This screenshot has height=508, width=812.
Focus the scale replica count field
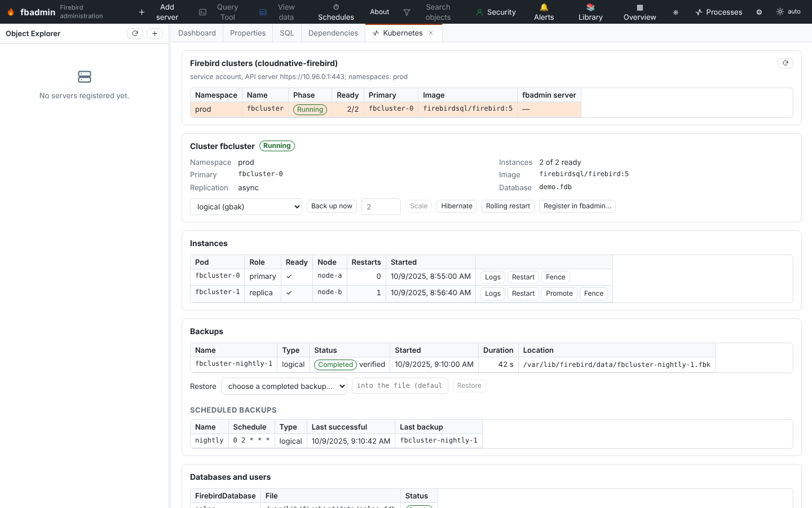pyautogui.click(x=381, y=207)
